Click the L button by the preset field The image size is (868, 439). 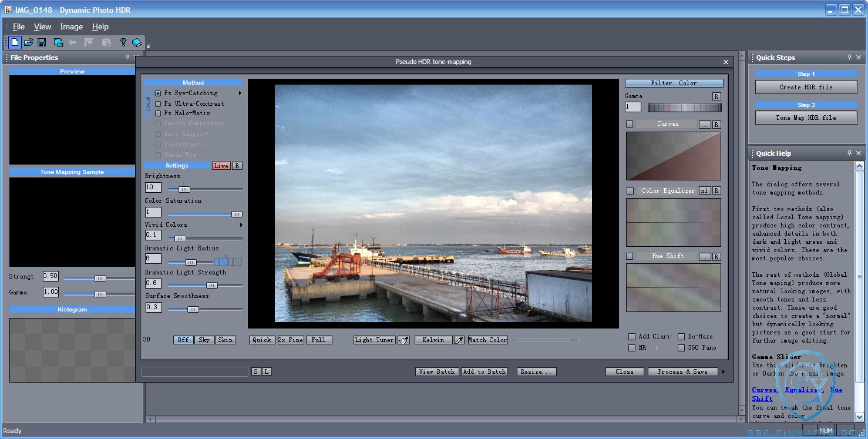[267, 371]
